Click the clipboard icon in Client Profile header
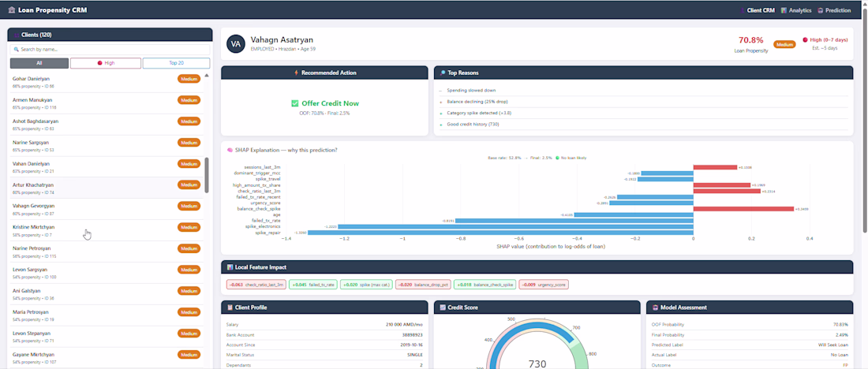The height and width of the screenshot is (369, 868). [230, 307]
